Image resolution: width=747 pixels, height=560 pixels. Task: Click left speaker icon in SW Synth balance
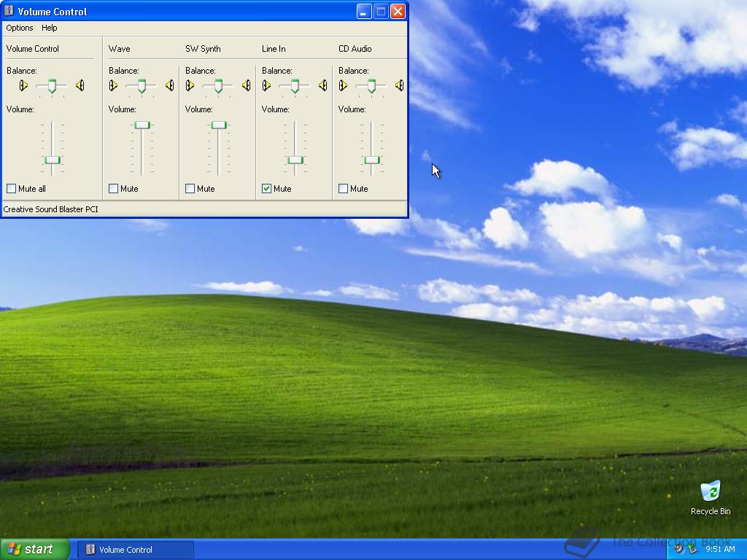pyautogui.click(x=190, y=85)
